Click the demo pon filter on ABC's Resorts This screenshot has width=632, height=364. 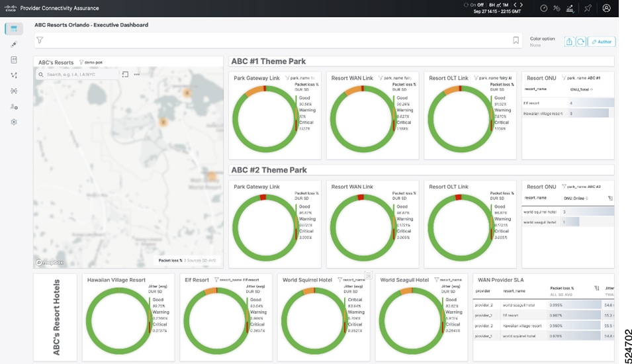(x=91, y=62)
